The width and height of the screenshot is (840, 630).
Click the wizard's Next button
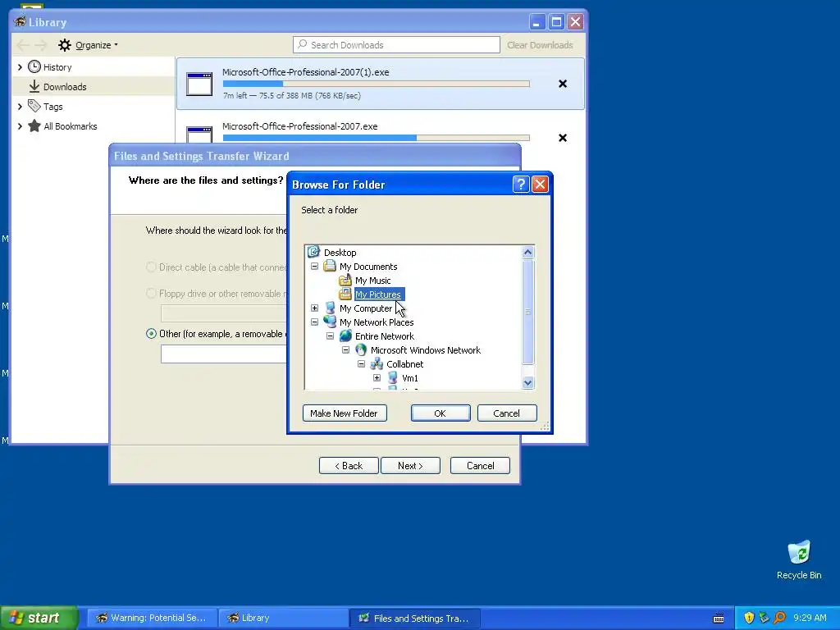[x=410, y=466]
